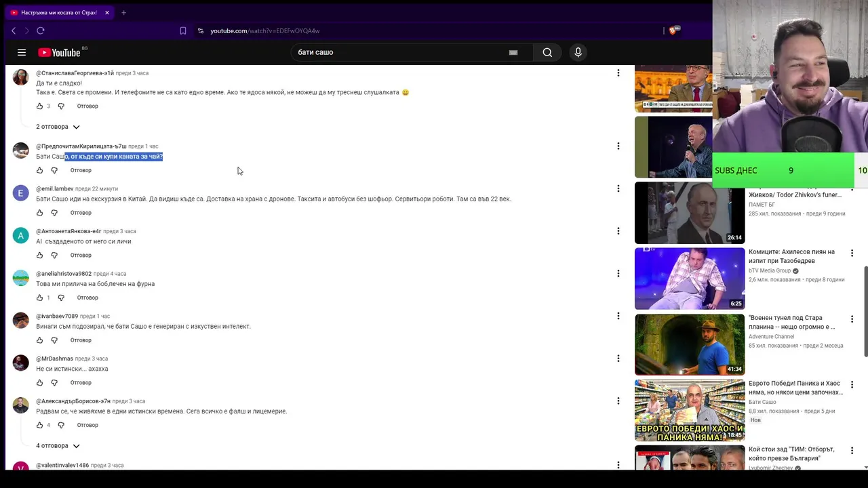Image resolution: width=868 pixels, height=488 pixels.
Task: Reload the page with the browser refresh icon
Action: tap(41, 30)
